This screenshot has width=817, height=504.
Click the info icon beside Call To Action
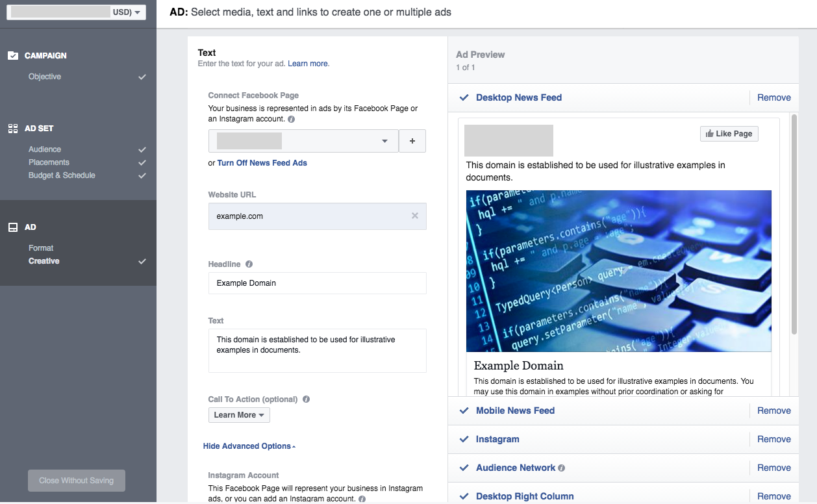click(306, 399)
